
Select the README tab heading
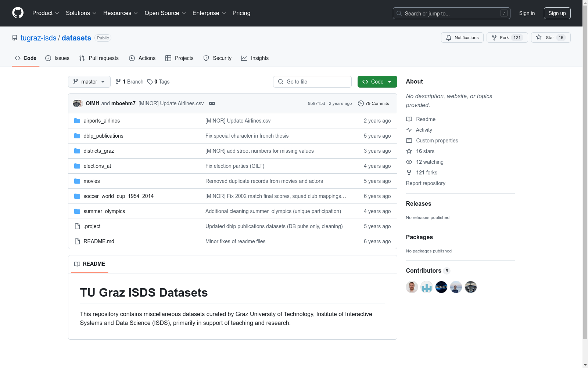90,264
